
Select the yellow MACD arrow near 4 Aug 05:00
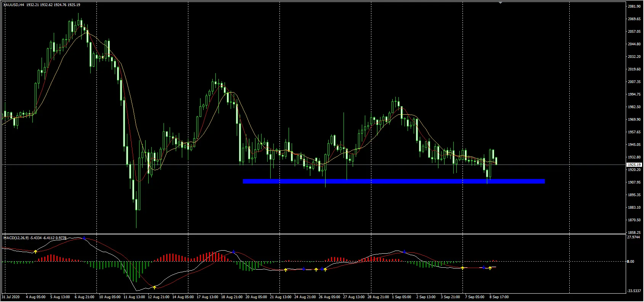tap(35, 251)
